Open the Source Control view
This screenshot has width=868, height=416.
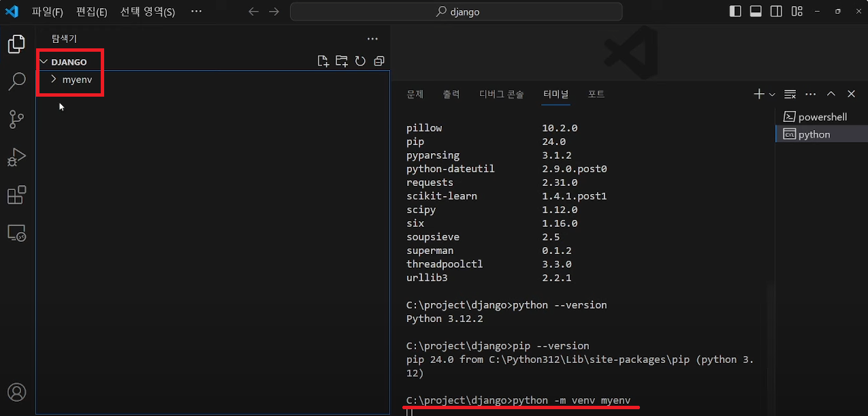click(x=16, y=120)
